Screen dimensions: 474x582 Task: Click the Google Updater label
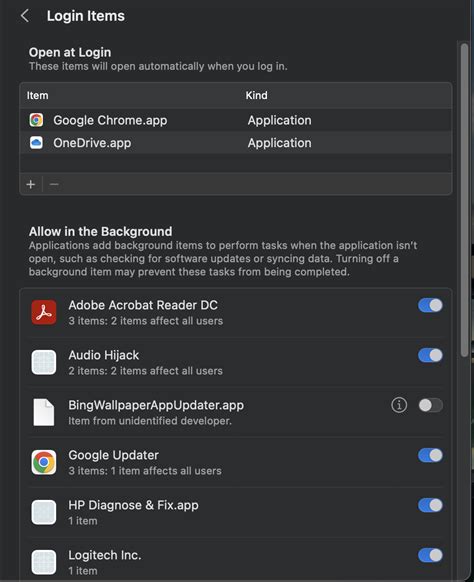114,455
